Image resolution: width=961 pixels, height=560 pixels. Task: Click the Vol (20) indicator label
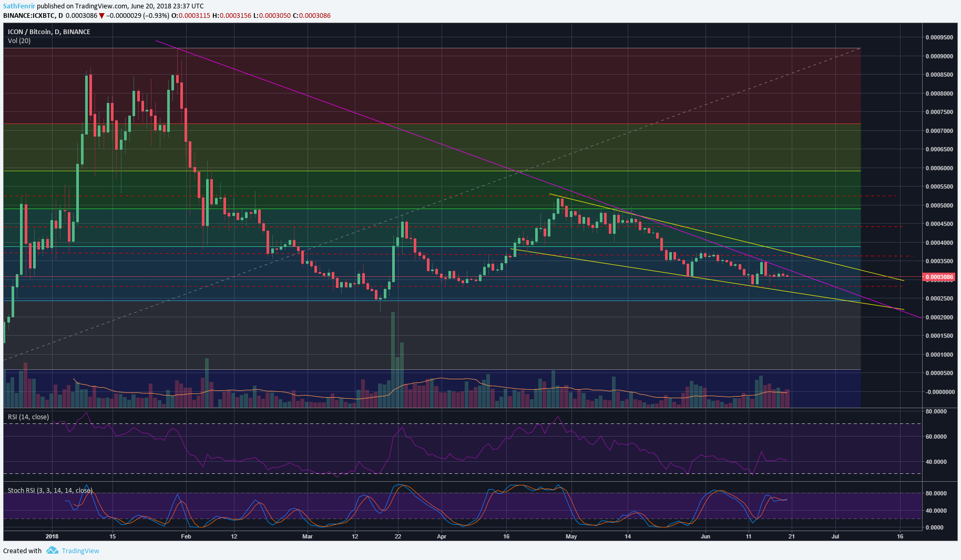click(x=19, y=40)
